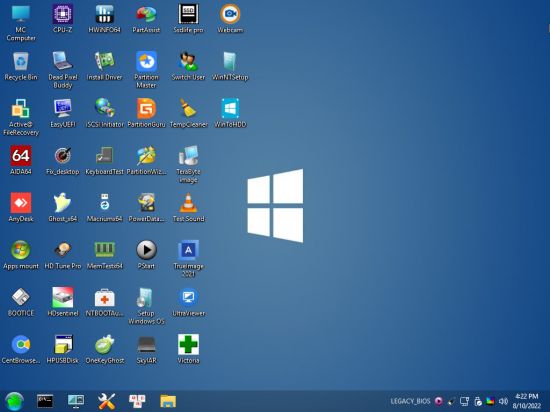This screenshot has width=550, height=412.
Task: Click the LEGACY_BIOS tray label
Action: coord(410,401)
